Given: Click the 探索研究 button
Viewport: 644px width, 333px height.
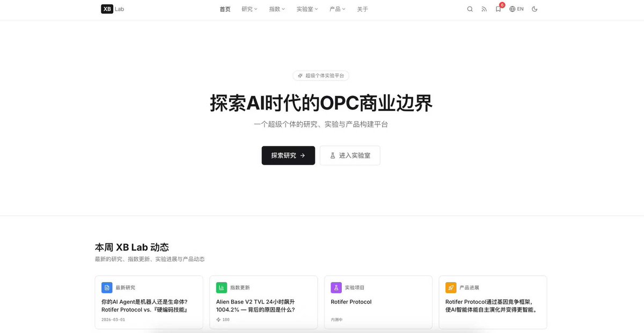Looking at the screenshot, I should [288, 156].
